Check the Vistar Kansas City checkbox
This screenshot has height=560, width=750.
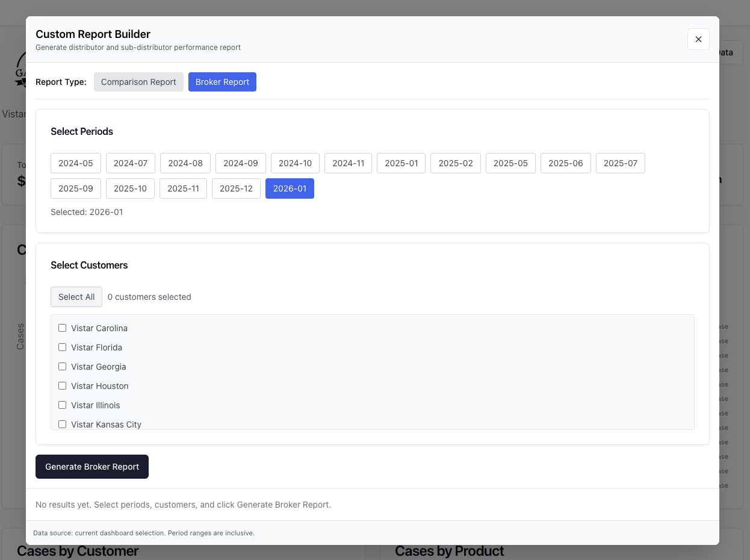click(x=62, y=425)
